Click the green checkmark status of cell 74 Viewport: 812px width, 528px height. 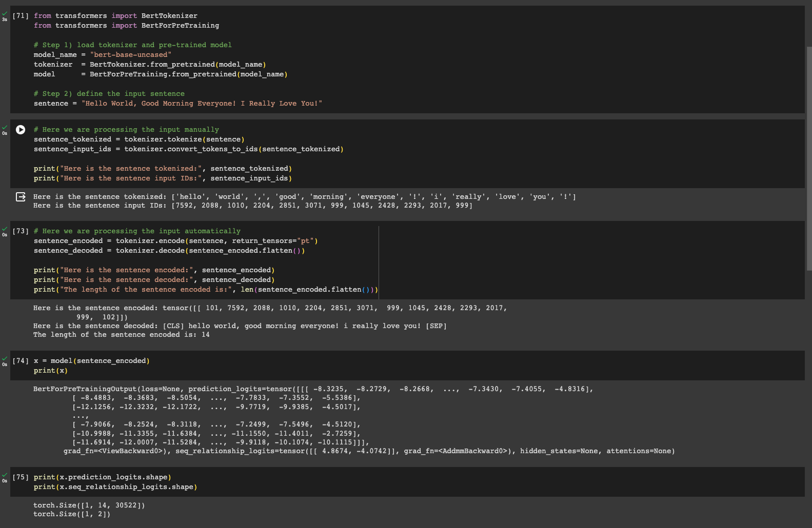point(5,358)
